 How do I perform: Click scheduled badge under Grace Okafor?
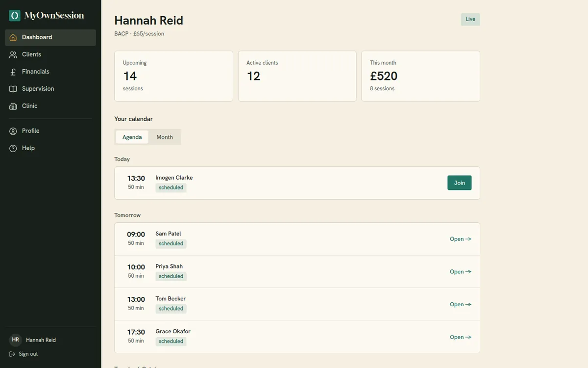tap(171, 342)
